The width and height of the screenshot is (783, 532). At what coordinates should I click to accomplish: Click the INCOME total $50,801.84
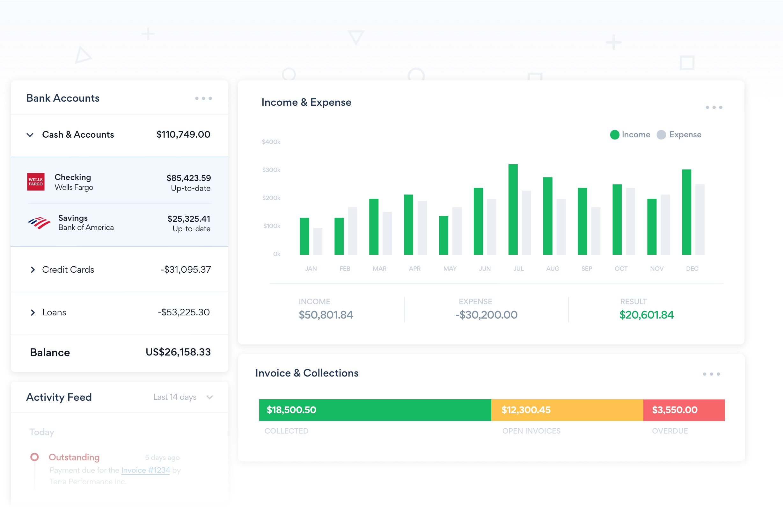pos(326,315)
